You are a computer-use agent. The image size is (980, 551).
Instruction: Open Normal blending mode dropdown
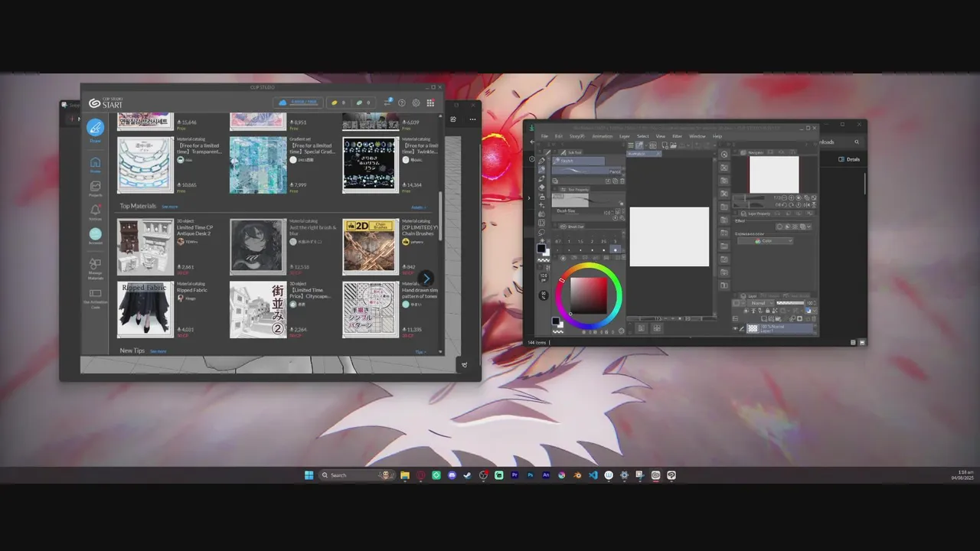click(x=759, y=303)
